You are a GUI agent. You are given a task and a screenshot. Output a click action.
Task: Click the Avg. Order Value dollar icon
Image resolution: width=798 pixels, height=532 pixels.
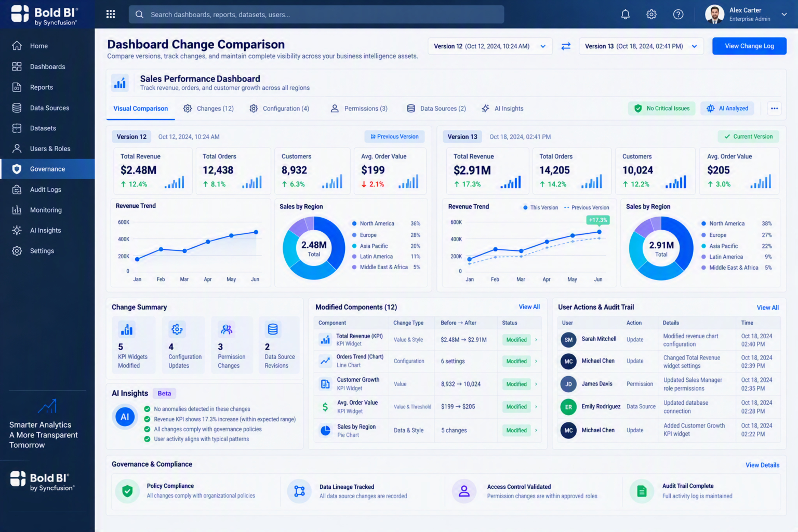pos(325,407)
